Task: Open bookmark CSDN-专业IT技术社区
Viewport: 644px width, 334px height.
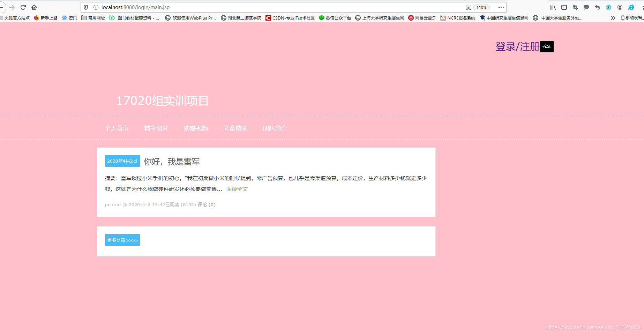Action: [x=290, y=18]
